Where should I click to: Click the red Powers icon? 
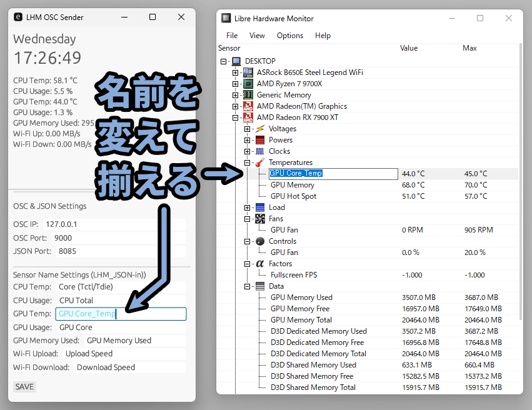coord(260,140)
